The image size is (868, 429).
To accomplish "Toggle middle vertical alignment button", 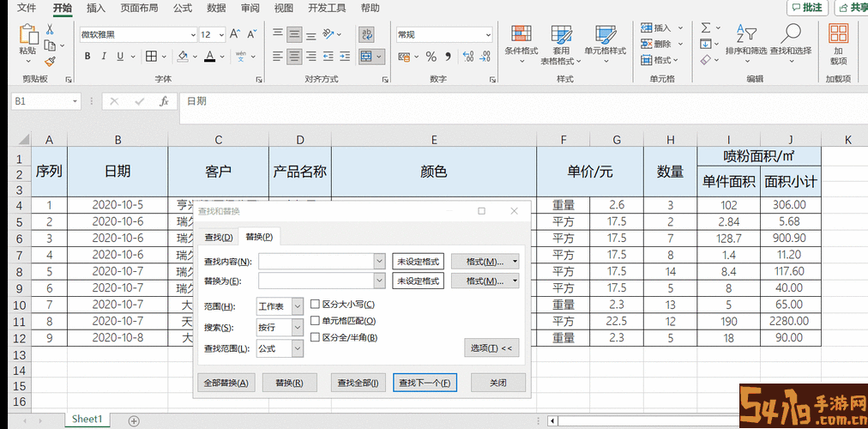I will [x=294, y=34].
